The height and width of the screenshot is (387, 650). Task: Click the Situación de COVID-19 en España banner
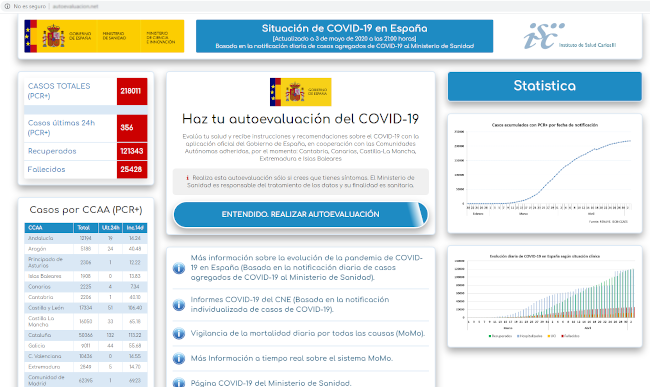click(x=344, y=36)
